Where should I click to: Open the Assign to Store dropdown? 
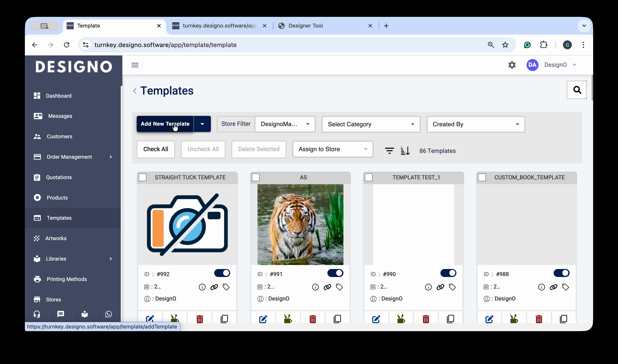point(333,149)
